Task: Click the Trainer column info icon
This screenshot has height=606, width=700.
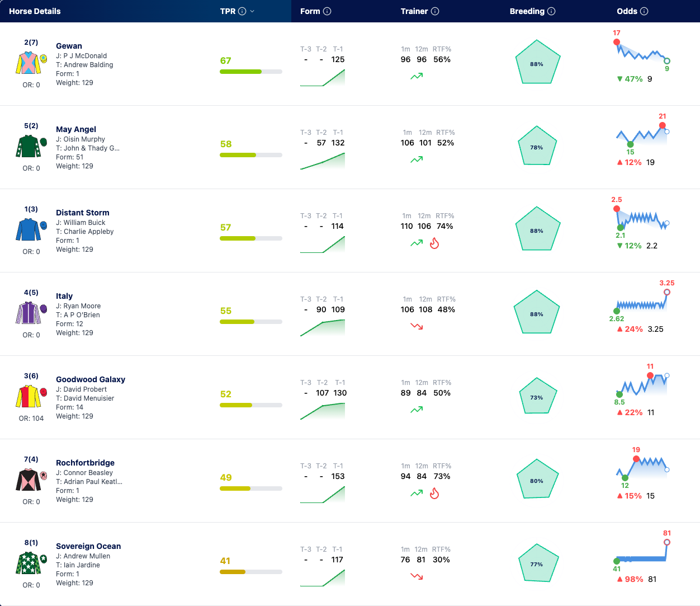Action: point(435,11)
